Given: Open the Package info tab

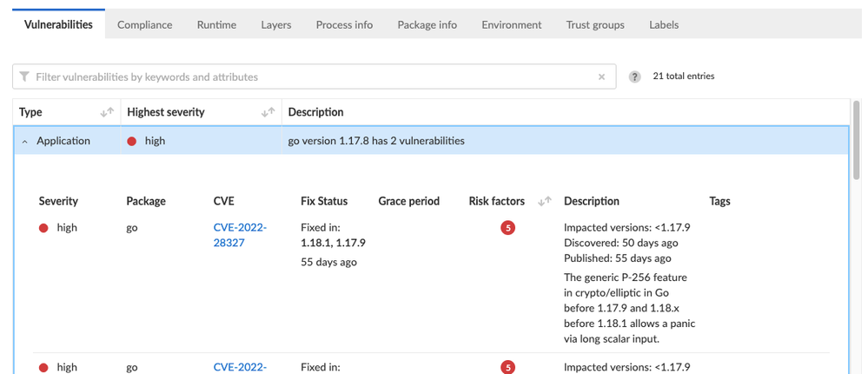Looking at the screenshot, I should (x=427, y=24).
